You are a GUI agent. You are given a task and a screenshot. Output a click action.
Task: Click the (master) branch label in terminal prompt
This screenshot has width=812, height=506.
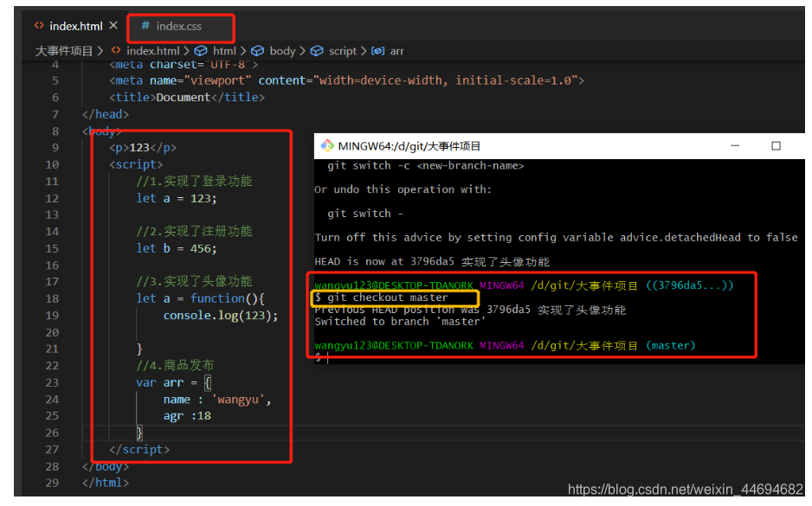671,345
